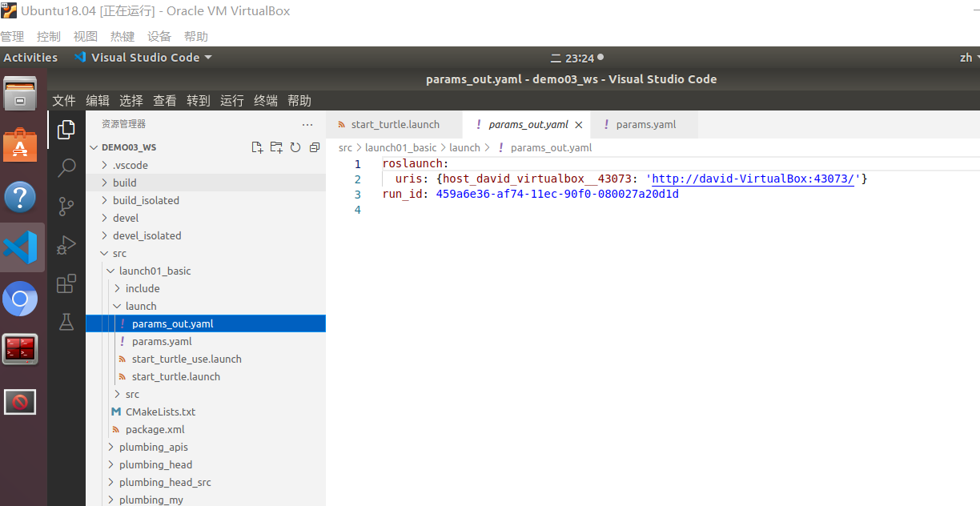Image resolution: width=980 pixels, height=506 pixels.
Task: Open the 帮助 menu in VS Code
Action: coord(299,101)
